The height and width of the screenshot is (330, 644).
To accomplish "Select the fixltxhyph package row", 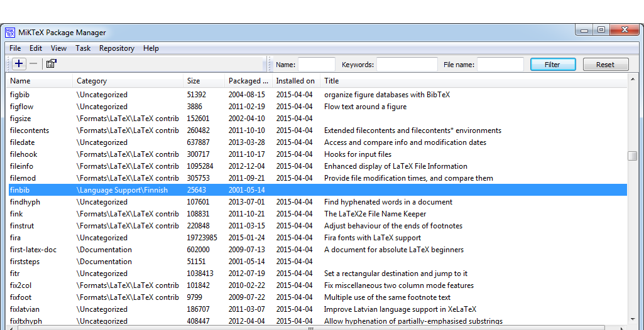I will [318, 321].
